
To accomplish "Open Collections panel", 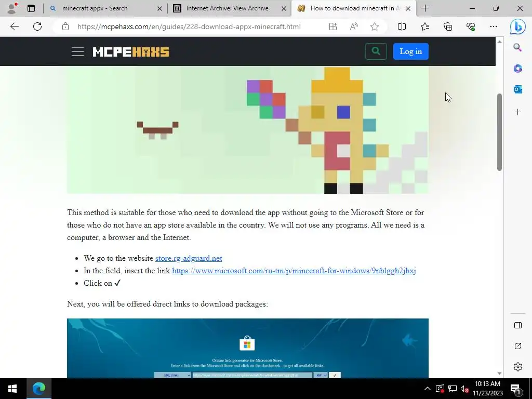I will 448,26.
